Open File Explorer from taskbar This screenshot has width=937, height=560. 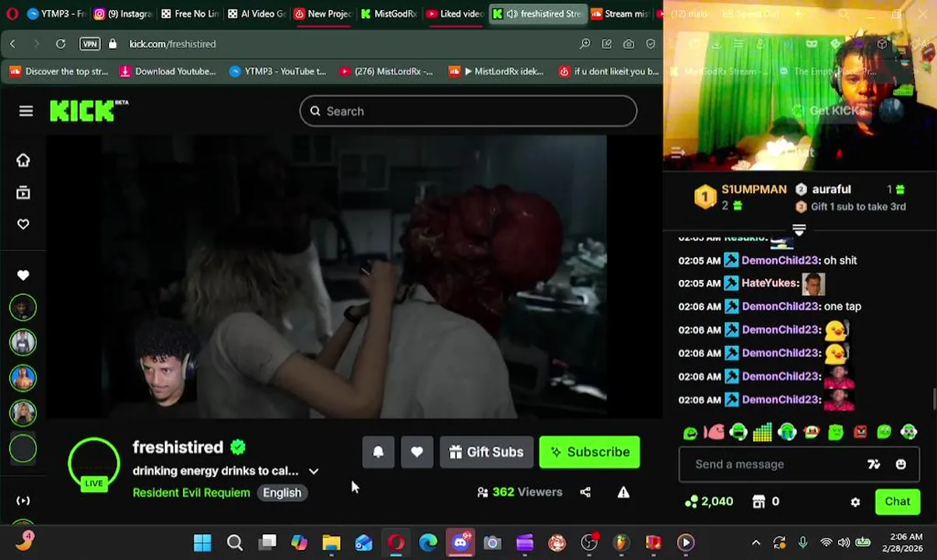tap(332, 543)
